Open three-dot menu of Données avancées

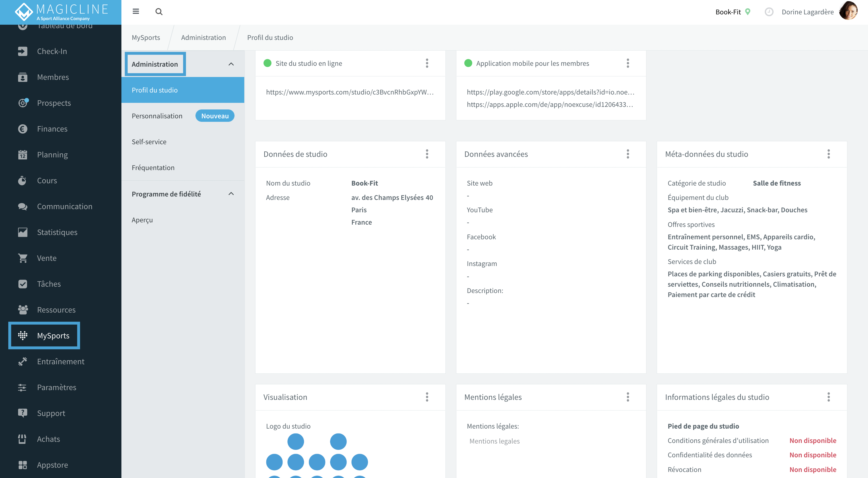[x=628, y=154]
